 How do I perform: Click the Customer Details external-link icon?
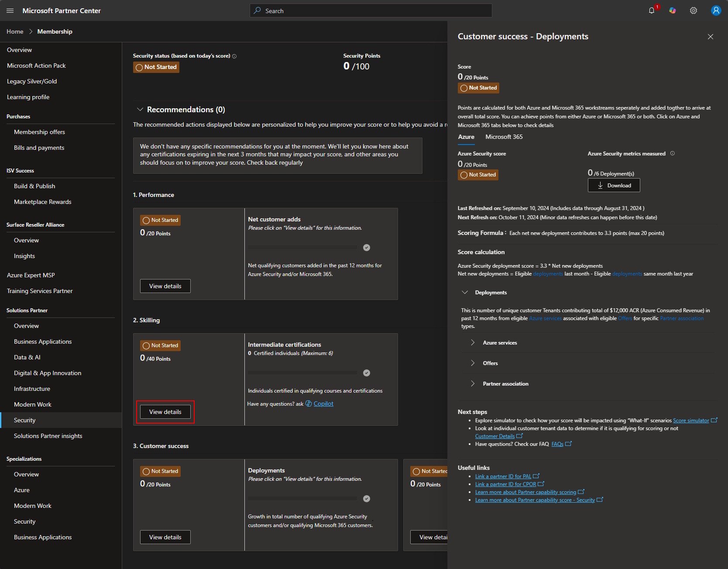click(x=519, y=436)
